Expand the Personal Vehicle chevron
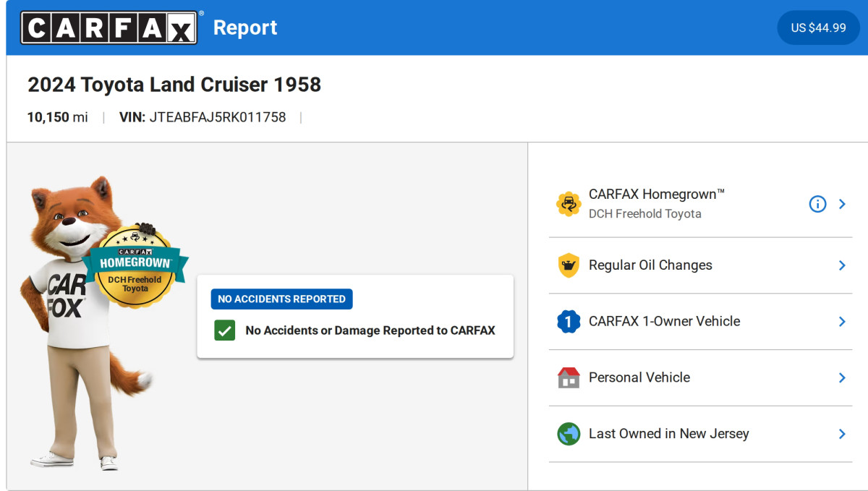The width and height of the screenshot is (868, 491). click(x=842, y=377)
